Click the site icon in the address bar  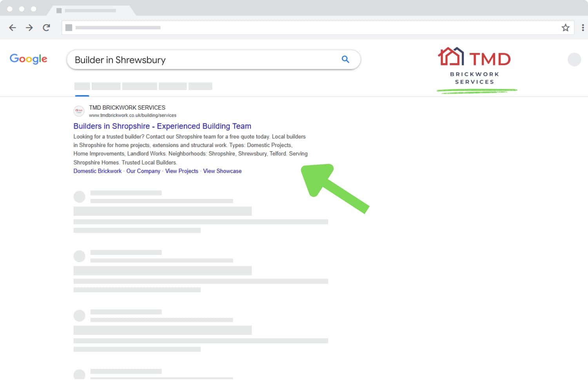tap(69, 27)
